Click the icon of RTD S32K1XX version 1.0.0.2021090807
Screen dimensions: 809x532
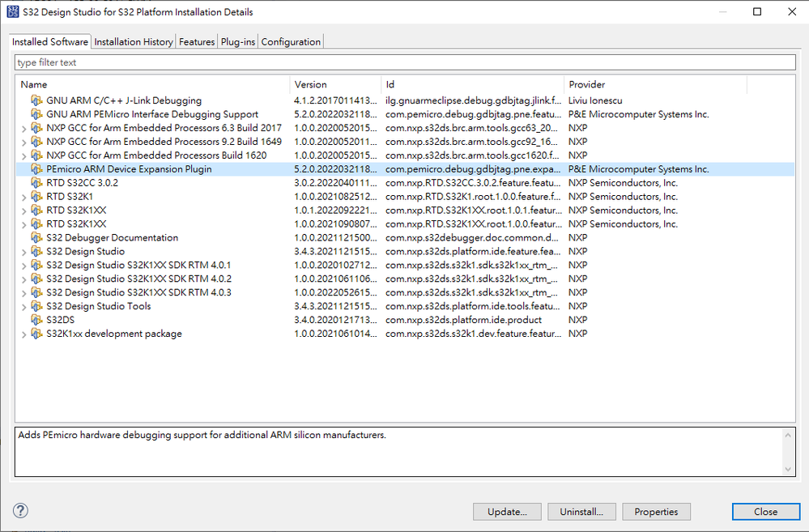(36, 224)
